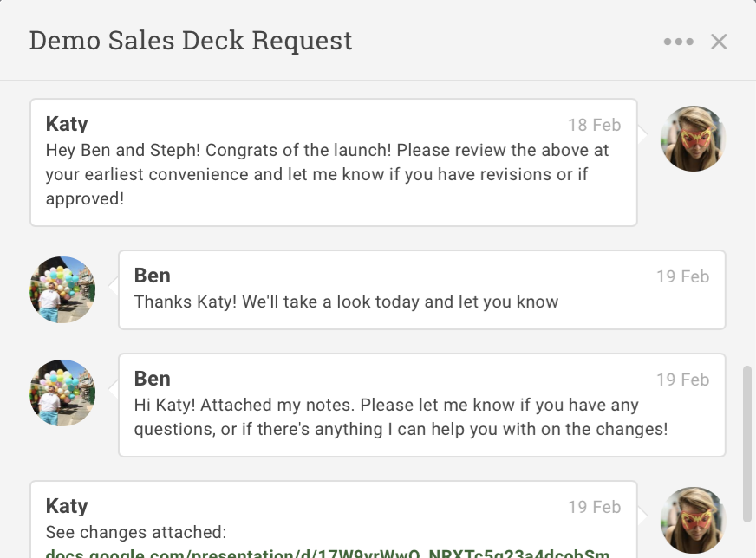The width and height of the screenshot is (756, 558).
Task: Click the 19 Feb timestamp on "Thanks Katy" message
Action: [x=682, y=276]
